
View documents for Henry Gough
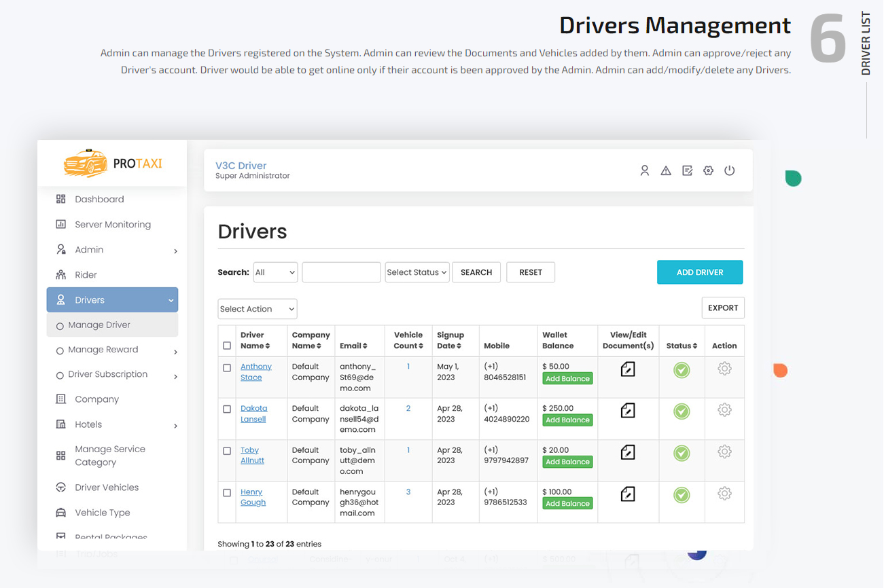coord(628,494)
